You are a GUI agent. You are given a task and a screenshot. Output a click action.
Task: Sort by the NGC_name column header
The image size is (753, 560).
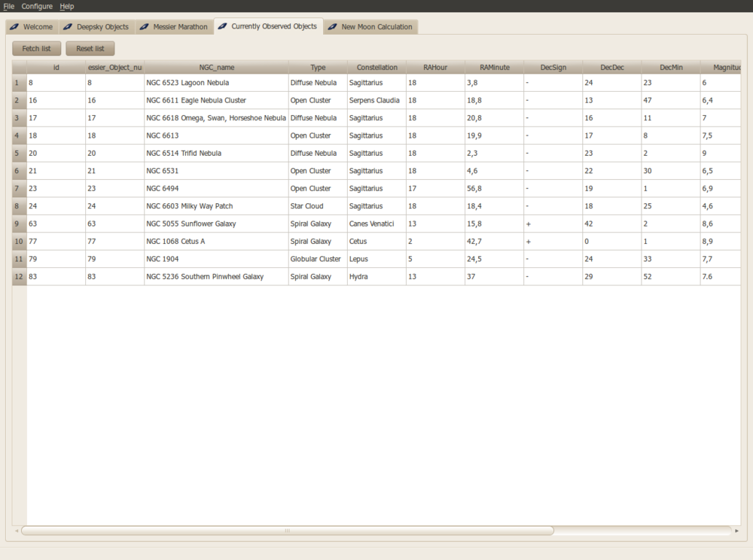(216, 68)
